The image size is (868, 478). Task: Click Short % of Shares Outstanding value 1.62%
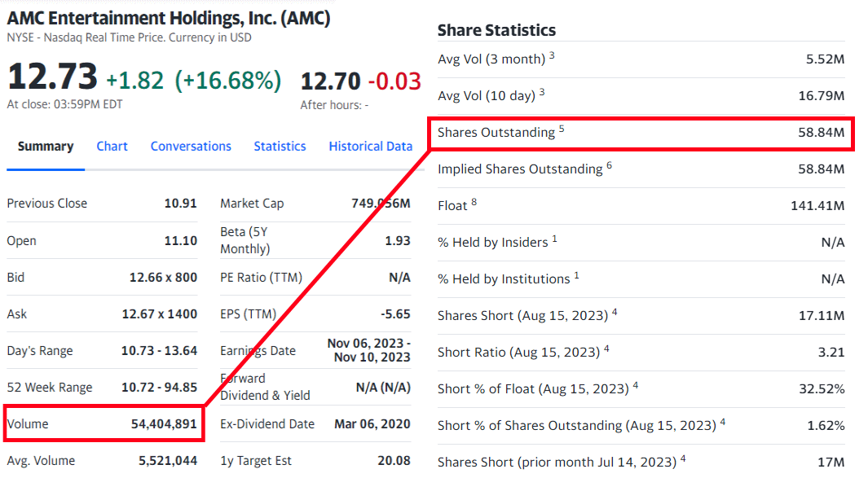pos(826,425)
